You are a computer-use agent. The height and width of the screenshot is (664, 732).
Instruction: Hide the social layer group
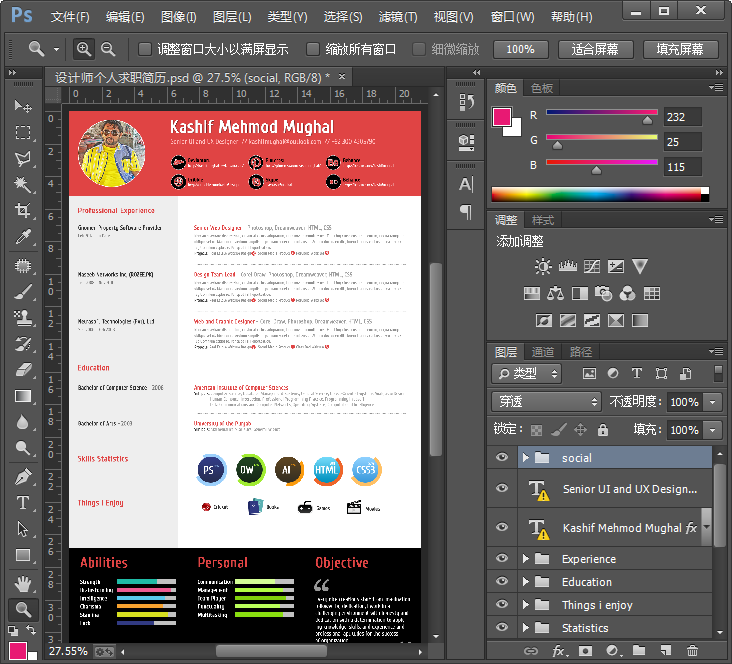pos(503,458)
